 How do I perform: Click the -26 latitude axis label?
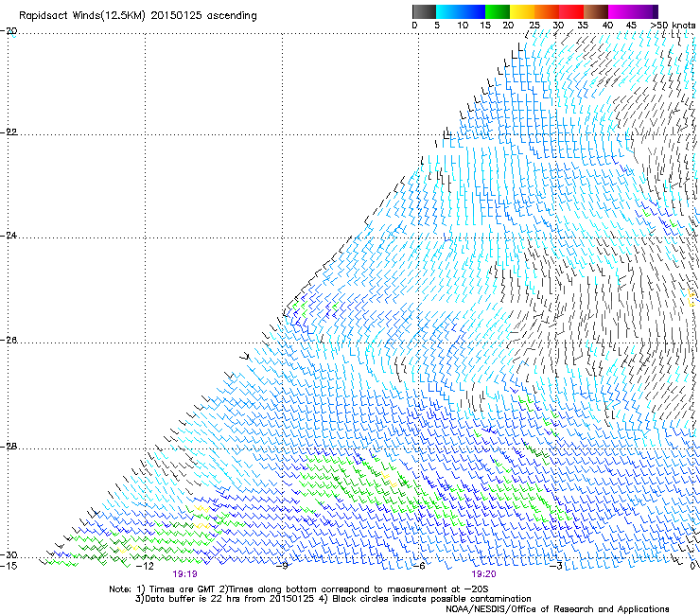coord(9,341)
